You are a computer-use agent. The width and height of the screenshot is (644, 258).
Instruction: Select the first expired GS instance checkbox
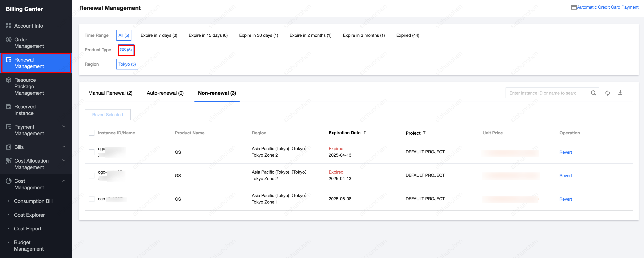coord(91,152)
